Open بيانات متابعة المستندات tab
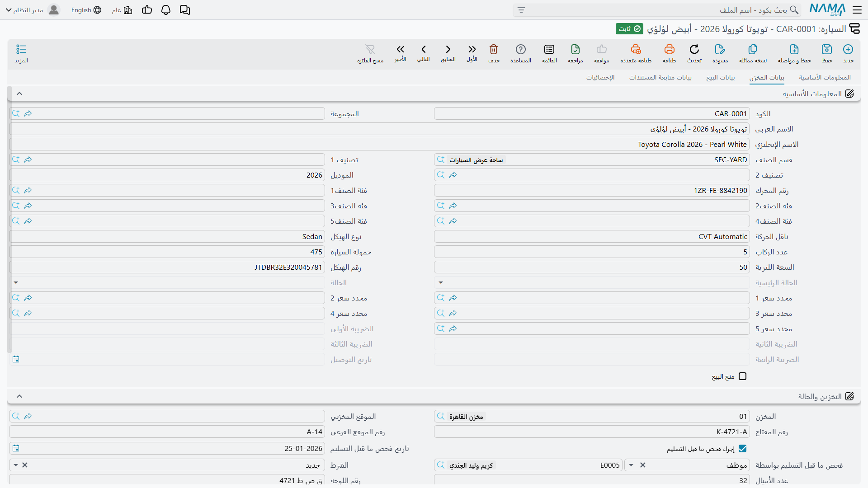This screenshot has width=868, height=488. tap(660, 77)
